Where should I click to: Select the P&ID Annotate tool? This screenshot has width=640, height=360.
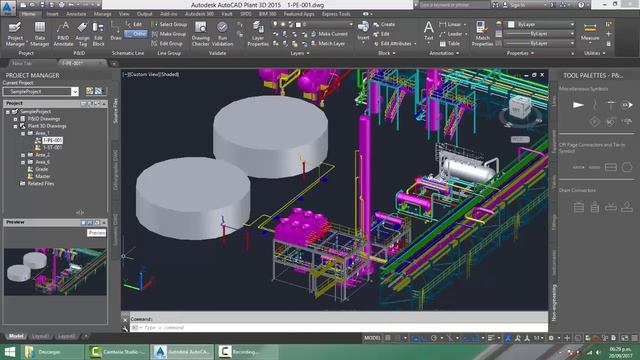[x=63, y=34]
